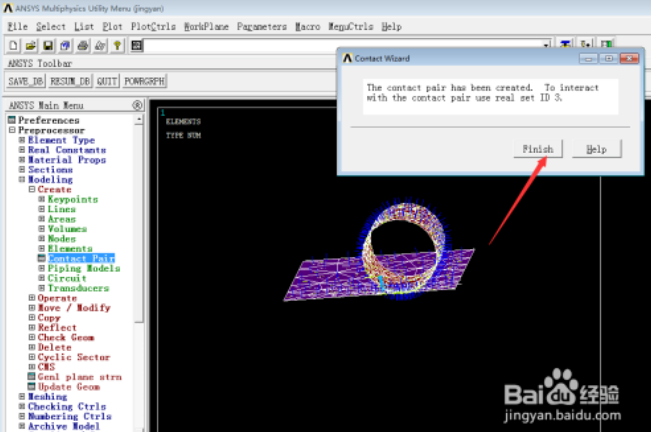Expand the Cyclic Sector node

[x=32, y=357]
